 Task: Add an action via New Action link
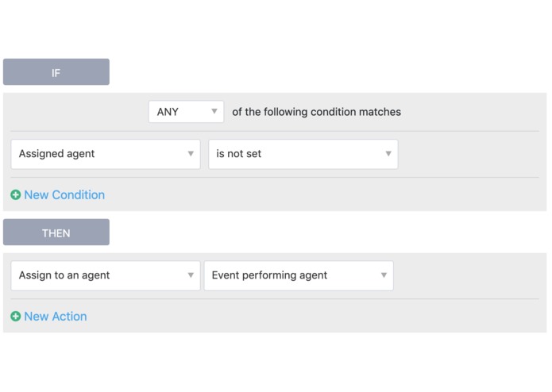pyautogui.click(x=56, y=316)
